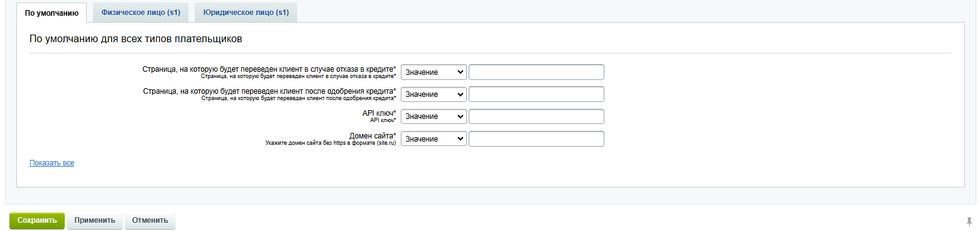This screenshot has height=231, width=980.
Task: Focus the credit approval page text field
Action: (x=536, y=94)
